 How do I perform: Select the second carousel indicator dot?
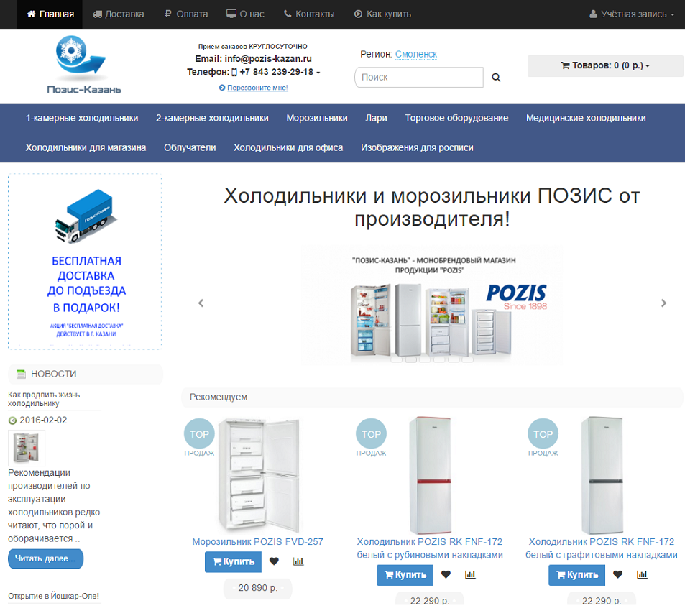point(410,359)
